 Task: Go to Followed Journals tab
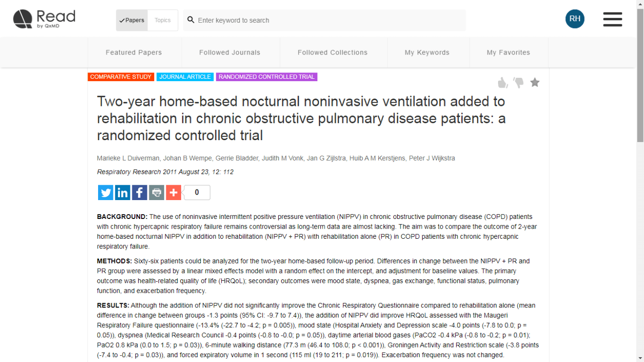click(x=229, y=53)
